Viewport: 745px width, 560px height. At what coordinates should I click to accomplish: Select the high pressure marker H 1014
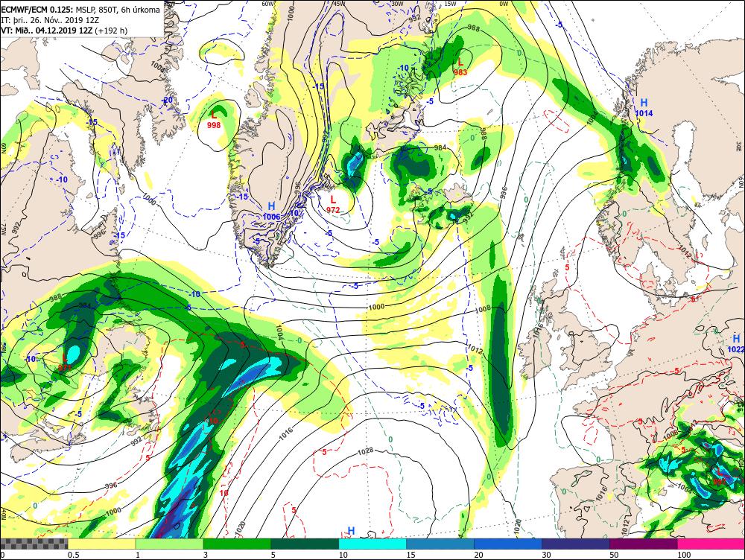pos(644,108)
